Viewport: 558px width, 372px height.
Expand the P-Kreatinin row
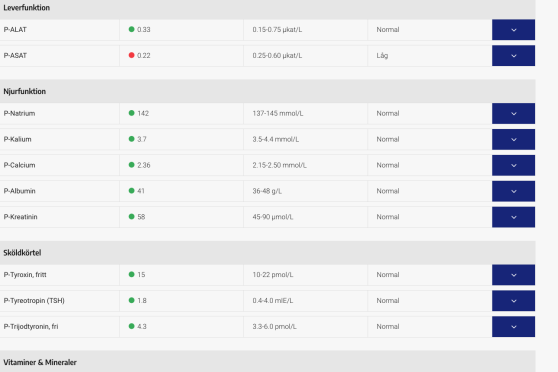pyautogui.click(x=513, y=217)
